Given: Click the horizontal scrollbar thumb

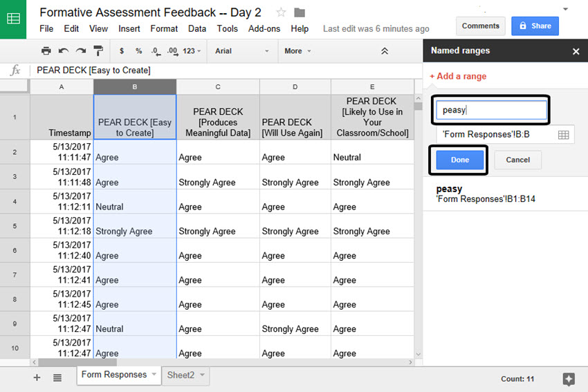Looking at the screenshot, I should [77, 362].
